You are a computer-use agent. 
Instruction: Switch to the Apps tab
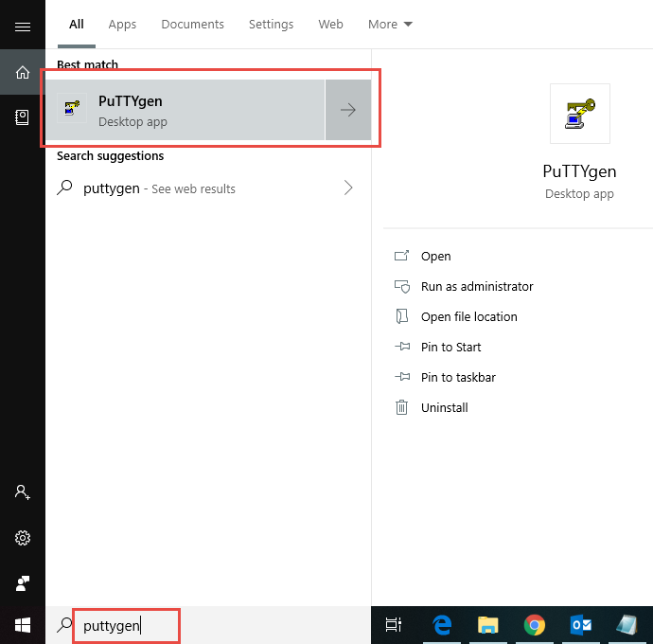(122, 25)
